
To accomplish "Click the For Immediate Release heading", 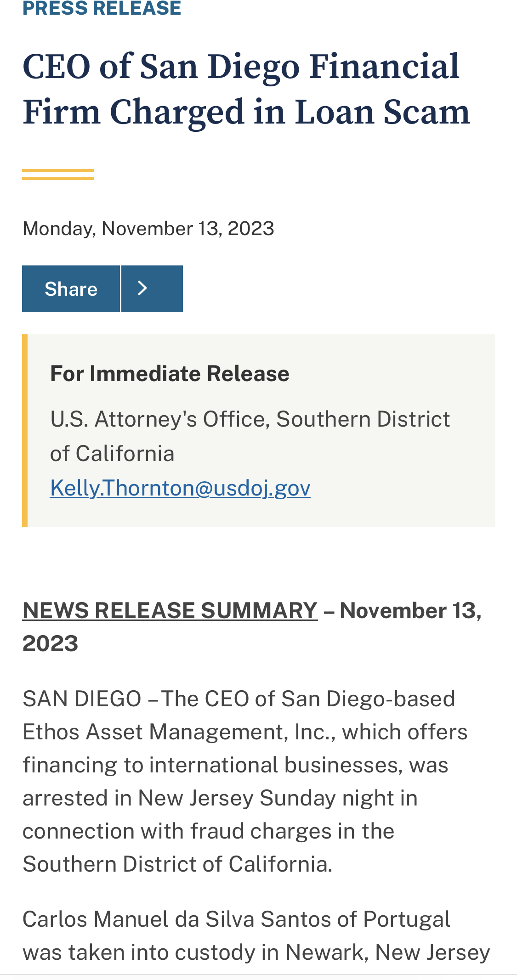I will click(x=170, y=374).
